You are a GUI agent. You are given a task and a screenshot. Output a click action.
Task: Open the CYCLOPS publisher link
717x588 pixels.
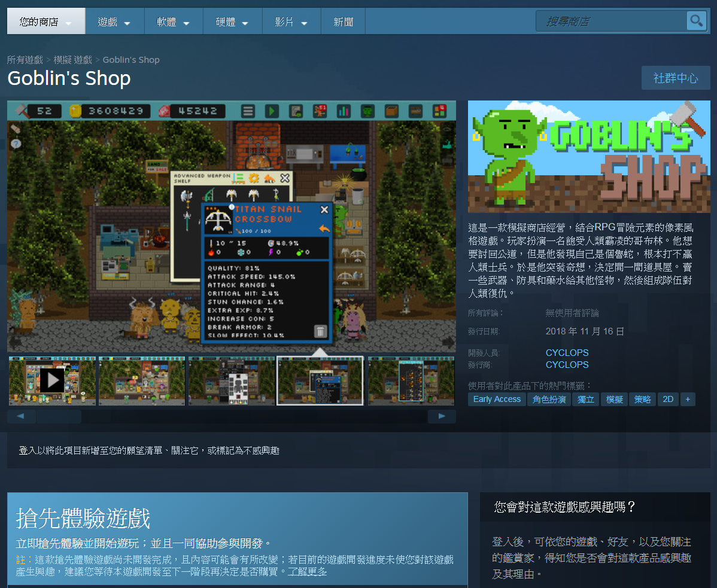tap(567, 365)
